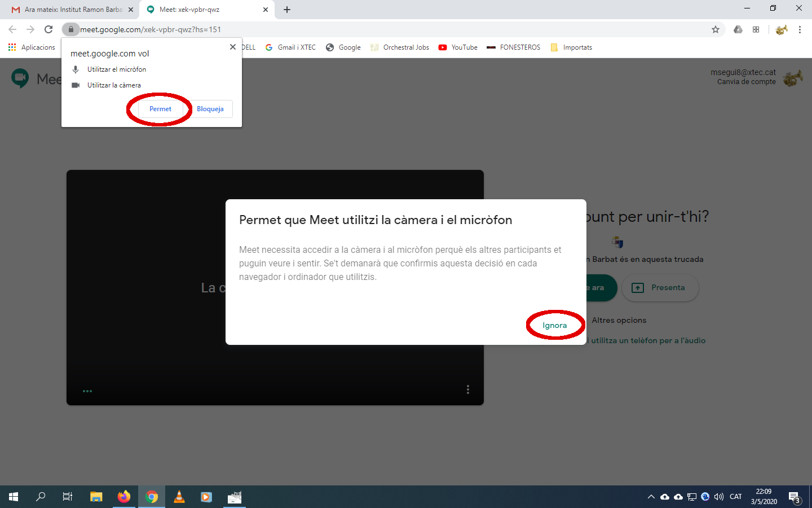This screenshot has width=812, height=508.
Task: Open VLC media player from taskbar
Action: pos(179,497)
